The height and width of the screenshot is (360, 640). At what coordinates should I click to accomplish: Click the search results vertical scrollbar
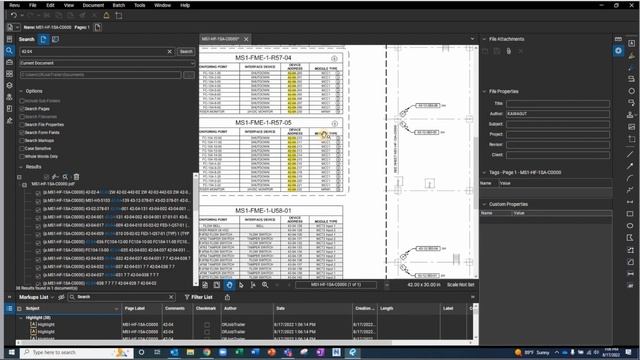(x=196, y=229)
